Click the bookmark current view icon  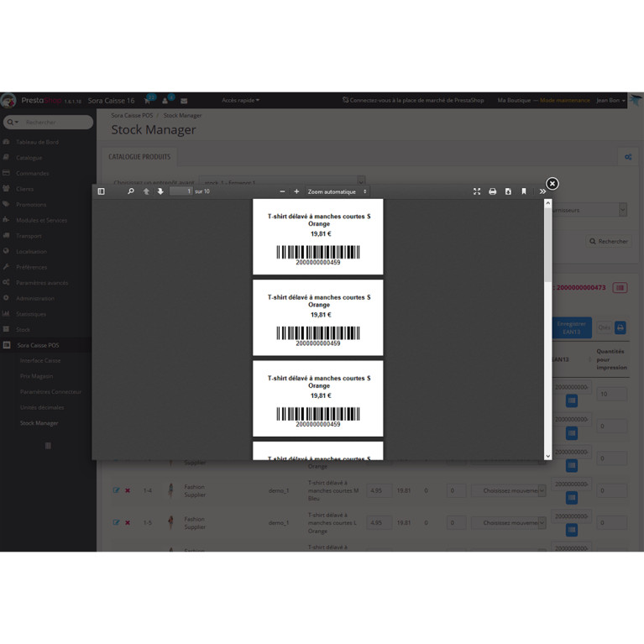pyautogui.click(x=524, y=191)
